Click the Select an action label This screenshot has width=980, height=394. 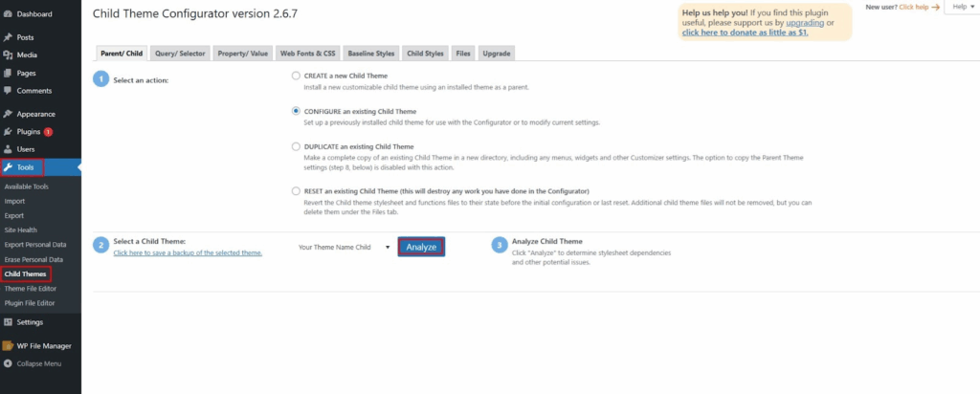141,80
